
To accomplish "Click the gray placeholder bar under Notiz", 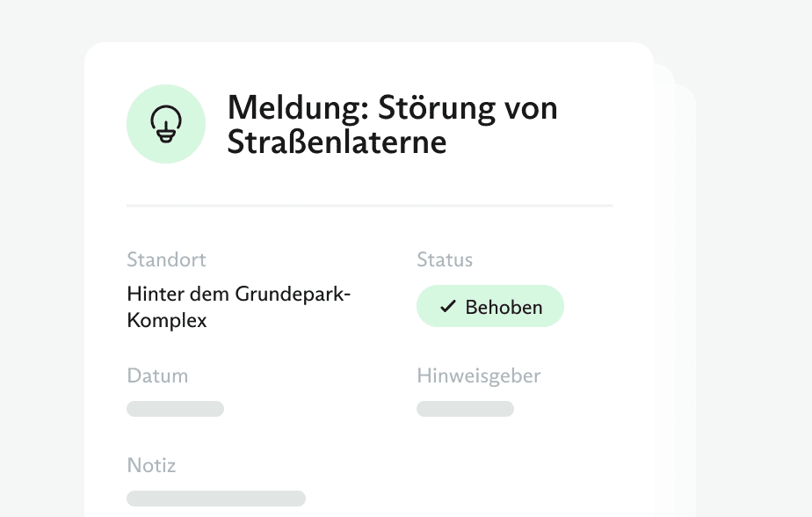I will [x=216, y=499].
